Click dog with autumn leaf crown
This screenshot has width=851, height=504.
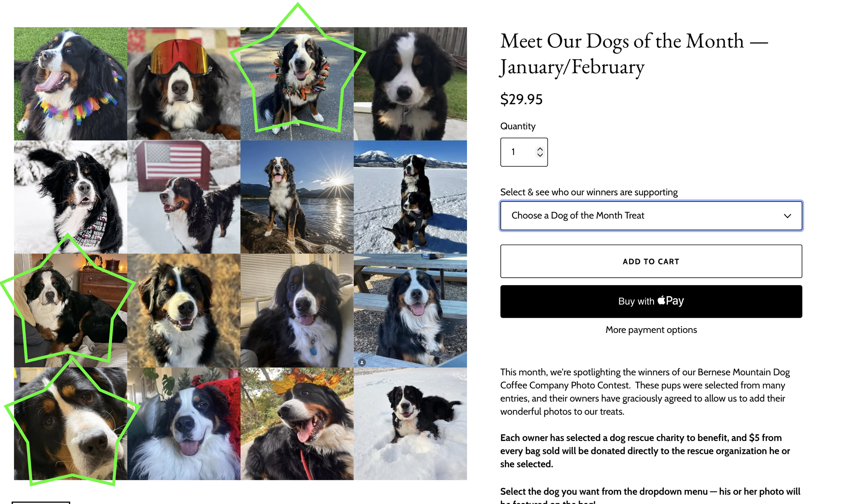(x=297, y=424)
